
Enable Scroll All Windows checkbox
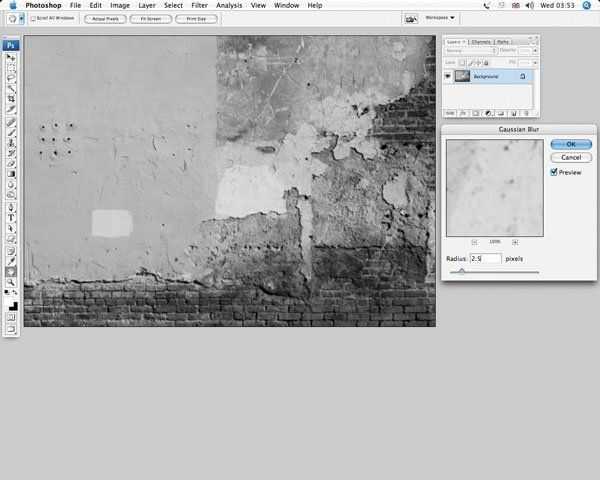click(x=32, y=18)
